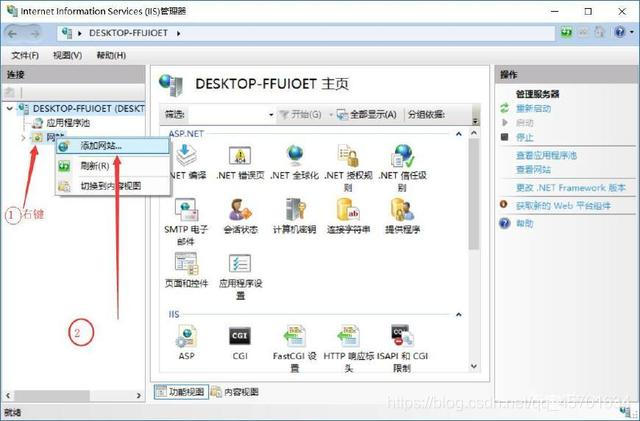Click 重新启动 in the actions pane
The width and height of the screenshot is (640, 421).
point(534,109)
